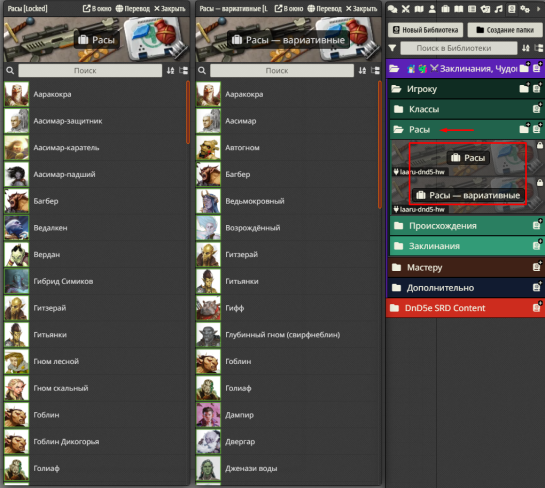Viewport: 545px width, 488px height.
Task: Click the Создание папки button
Action: point(506,30)
